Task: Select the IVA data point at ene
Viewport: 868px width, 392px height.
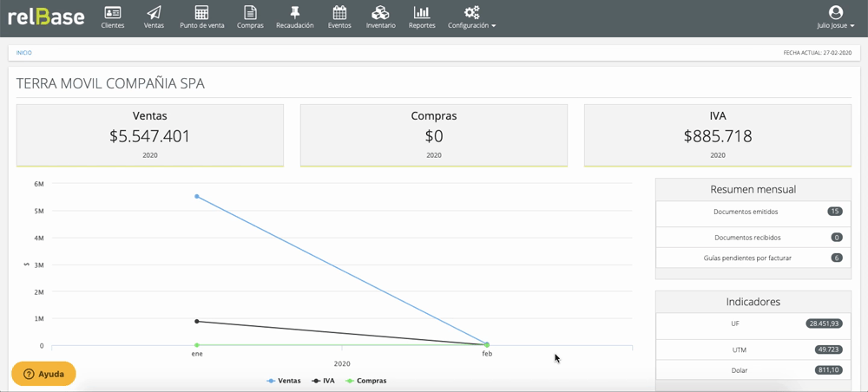Action: (197, 321)
